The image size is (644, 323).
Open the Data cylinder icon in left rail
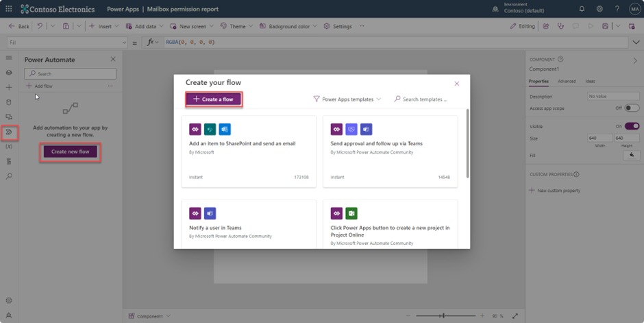point(9,102)
